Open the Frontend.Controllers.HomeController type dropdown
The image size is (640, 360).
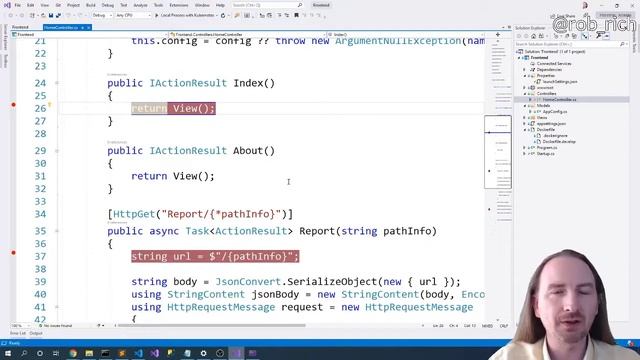point(247,35)
